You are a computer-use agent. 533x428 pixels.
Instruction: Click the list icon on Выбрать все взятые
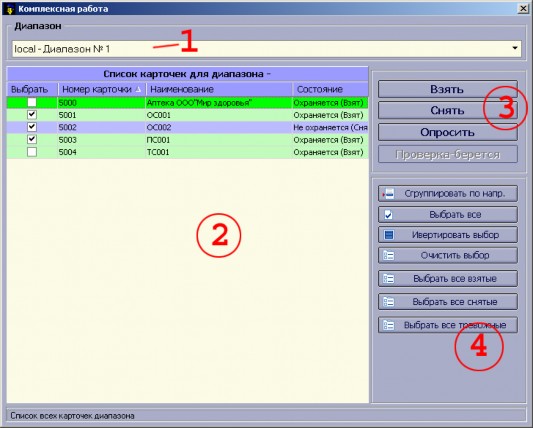click(x=389, y=279)
